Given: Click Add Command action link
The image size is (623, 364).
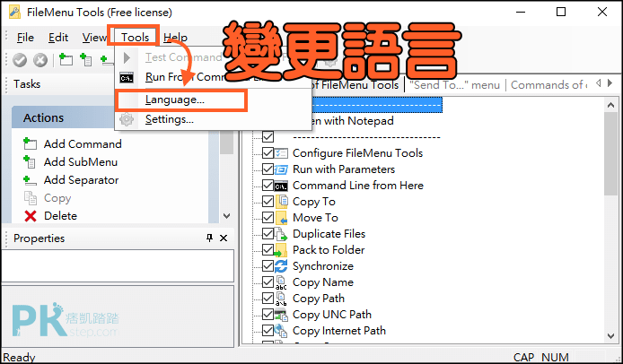Looking at the screenshot, I should point(83,144).
